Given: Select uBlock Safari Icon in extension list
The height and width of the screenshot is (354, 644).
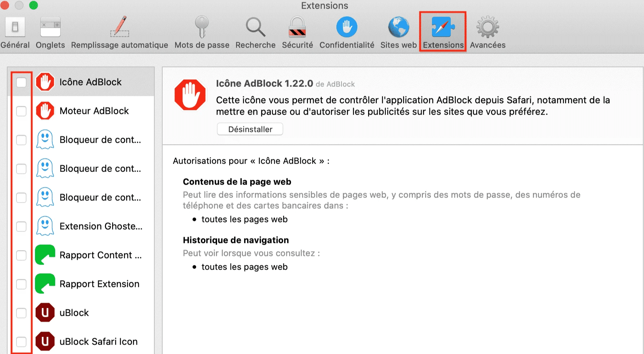Looking at the screenshot, I should (x=98, y=341).
